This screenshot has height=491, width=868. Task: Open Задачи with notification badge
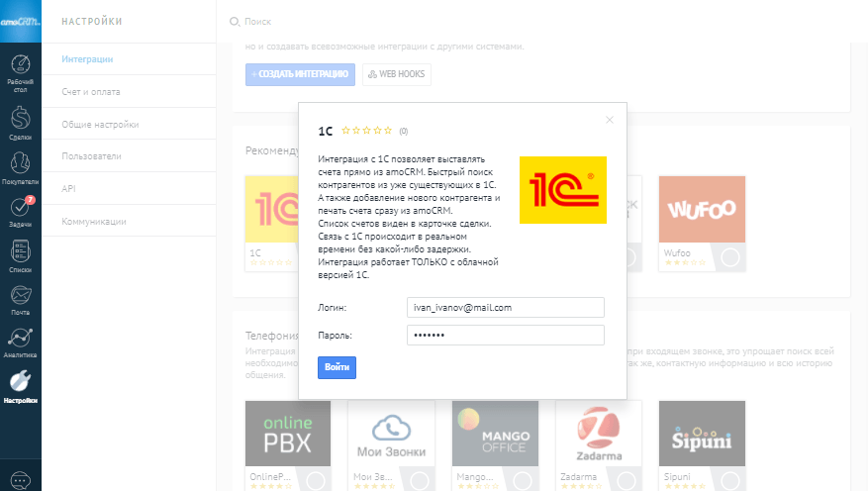point(21,212)
